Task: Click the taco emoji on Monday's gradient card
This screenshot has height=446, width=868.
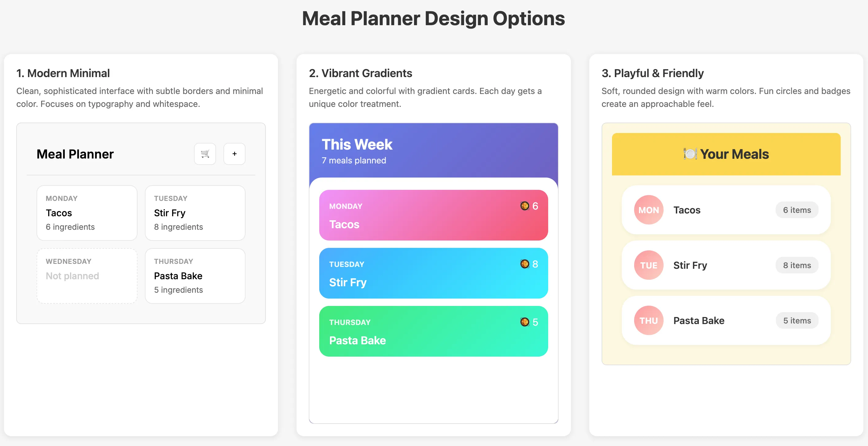Action: pos(525,206)
